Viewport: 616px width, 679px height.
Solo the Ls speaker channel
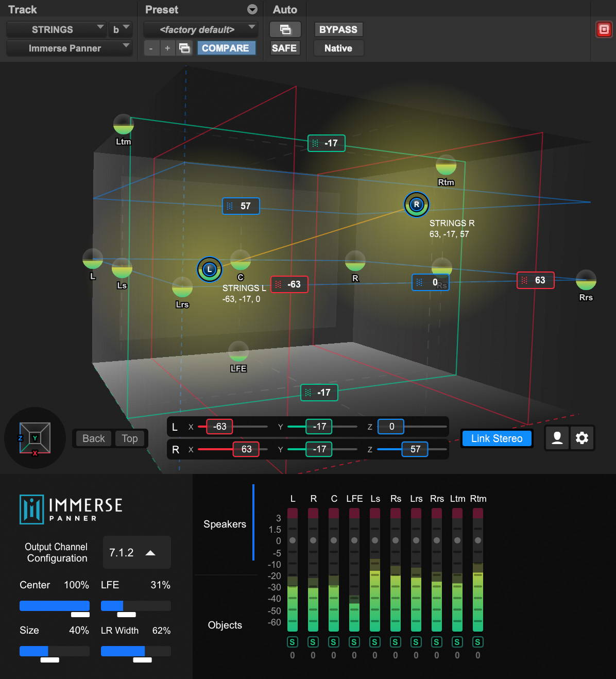pyautogui.click(x=375, y=642)
